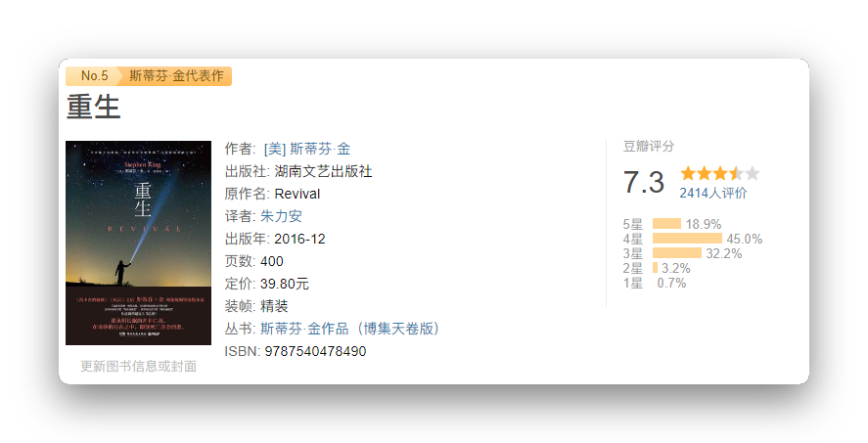868x443 pixels.
Task: Click the page count 400
Action: pyautogui.click(x=272, y=261)
